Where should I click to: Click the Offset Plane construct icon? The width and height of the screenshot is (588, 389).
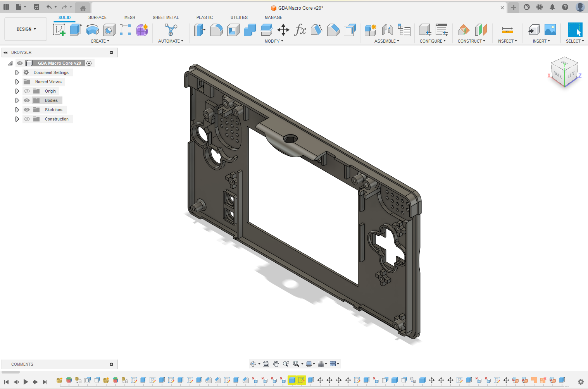pos(464,30)
